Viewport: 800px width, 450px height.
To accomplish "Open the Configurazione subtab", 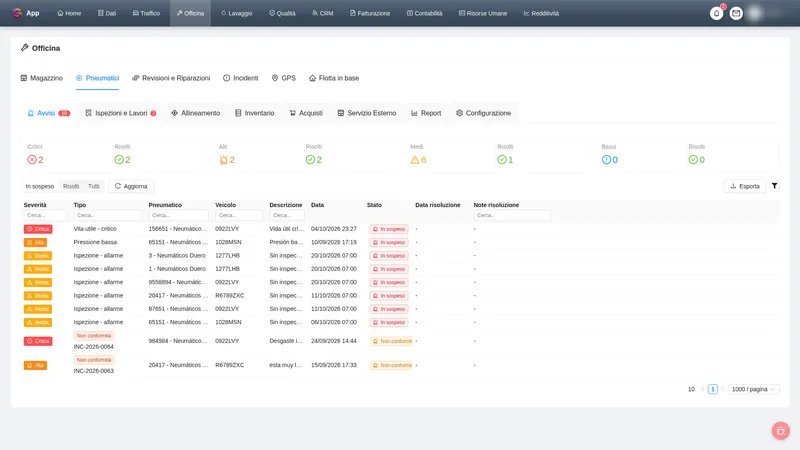I will [484, 113].
